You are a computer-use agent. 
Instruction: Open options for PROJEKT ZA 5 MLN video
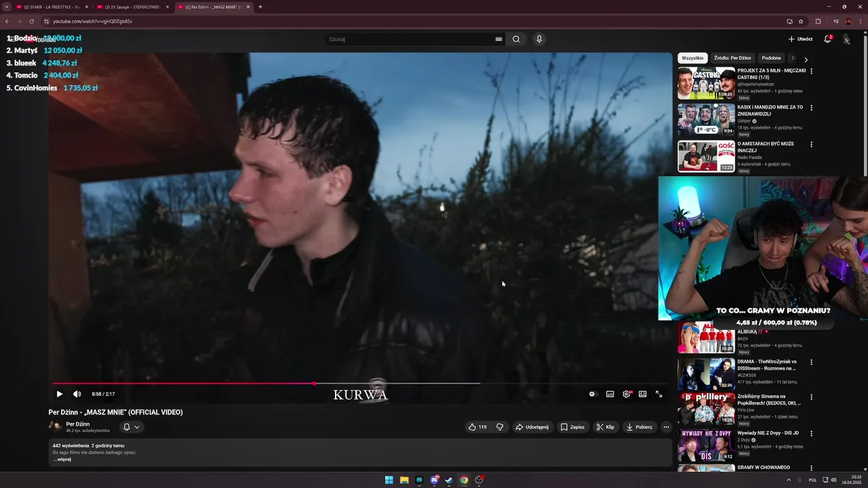[811, 71]
